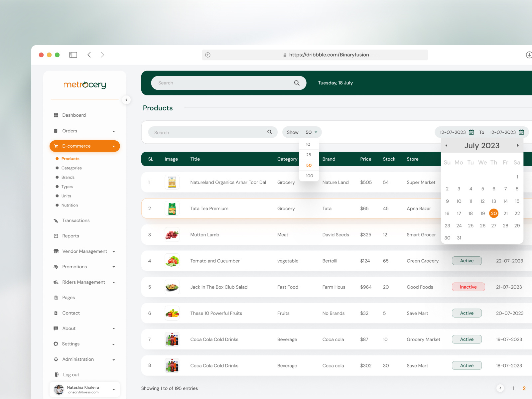
Task: Toggle Active status on These 10 Powerful Fruits
Action: coord(466,313)
